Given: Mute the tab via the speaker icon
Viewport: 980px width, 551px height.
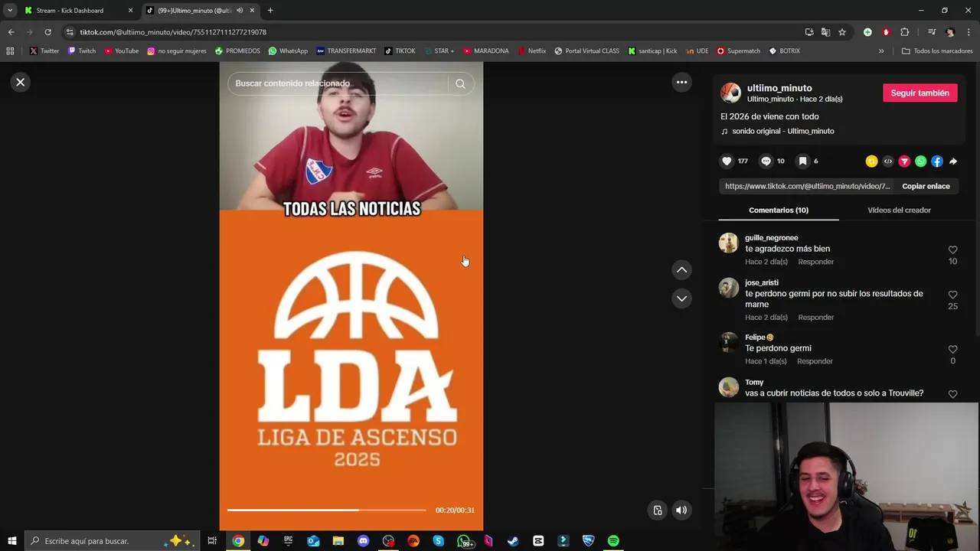Looking at the screenshot, I should click(240, 11).
